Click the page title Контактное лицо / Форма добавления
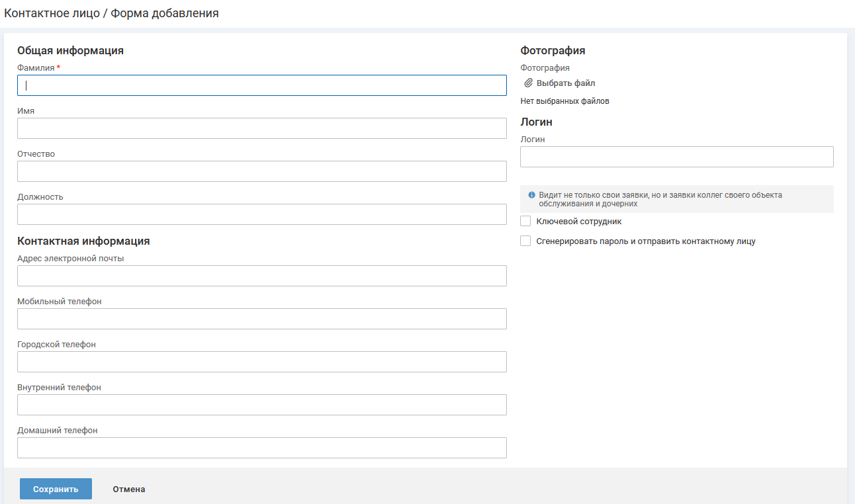The height and width of the screenshot is (504, 855). pos(111,13)
